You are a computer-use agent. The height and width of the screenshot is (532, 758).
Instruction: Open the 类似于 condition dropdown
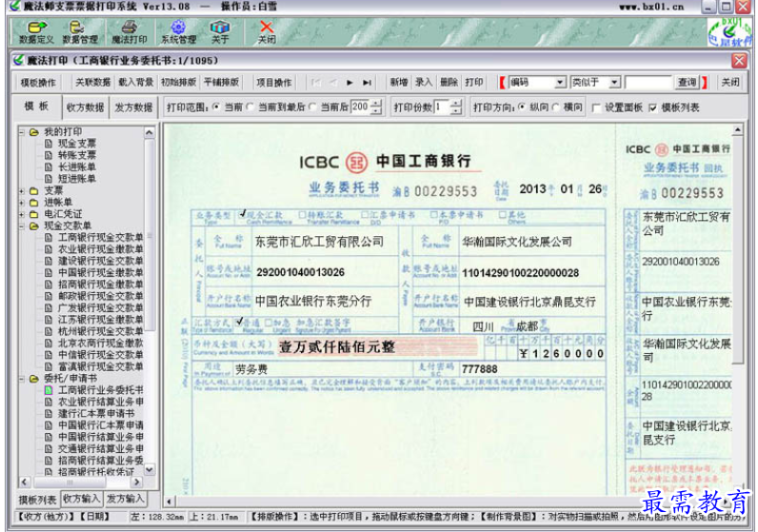point(614,83)
